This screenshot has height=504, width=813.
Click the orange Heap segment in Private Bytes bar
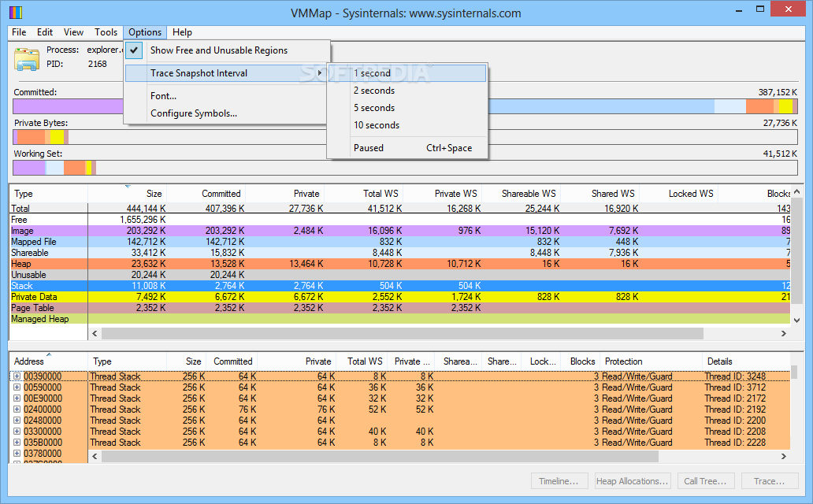pos(31,137)
